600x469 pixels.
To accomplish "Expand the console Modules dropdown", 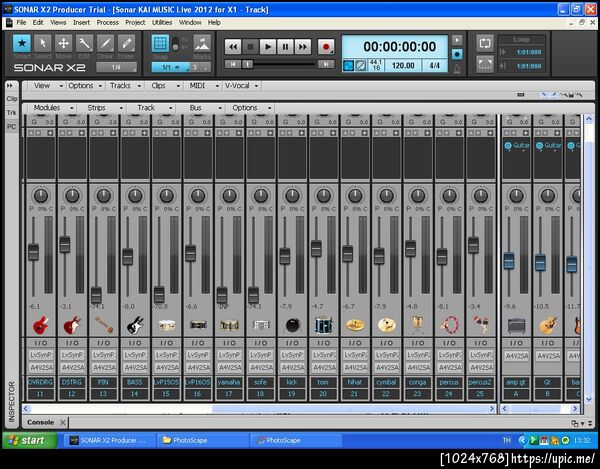I will point(53,108).
